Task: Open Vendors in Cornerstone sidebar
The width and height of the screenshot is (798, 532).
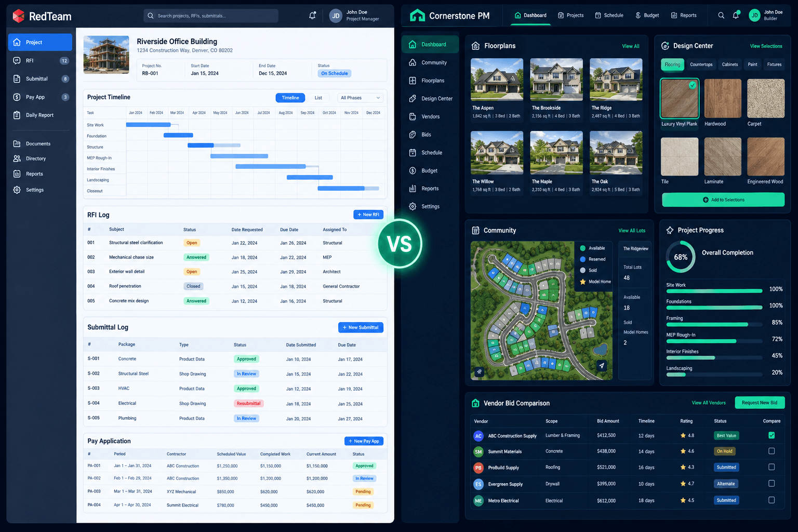Action: [x=430, y=116]
